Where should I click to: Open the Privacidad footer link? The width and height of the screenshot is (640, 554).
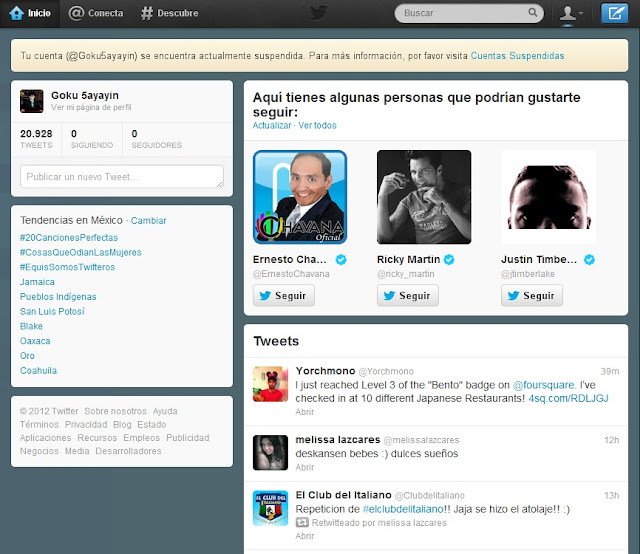coord(86,425)
